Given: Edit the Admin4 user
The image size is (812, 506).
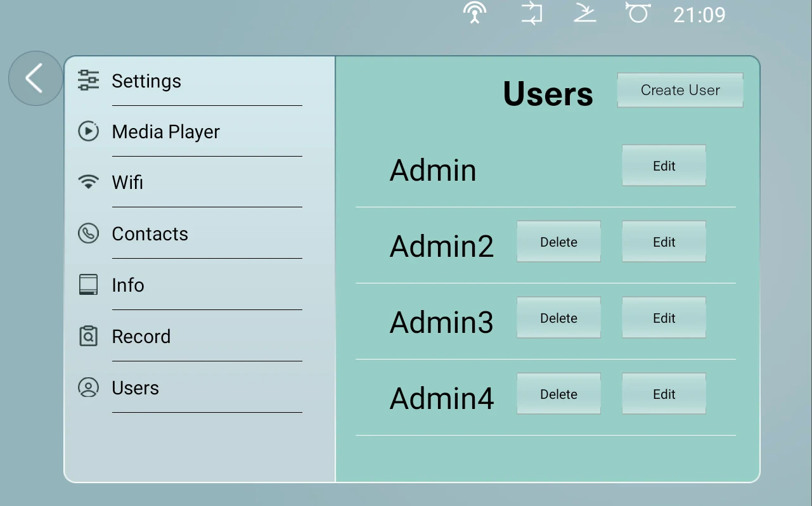Looking at the screenshot, I should pos(664,394).
